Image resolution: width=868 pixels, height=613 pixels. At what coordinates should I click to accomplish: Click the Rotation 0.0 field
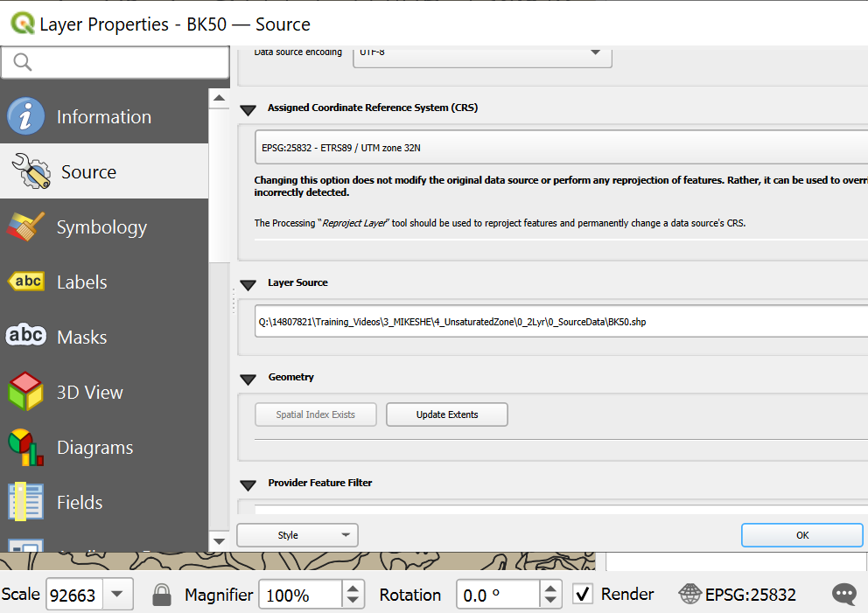(x=498, y=595)
